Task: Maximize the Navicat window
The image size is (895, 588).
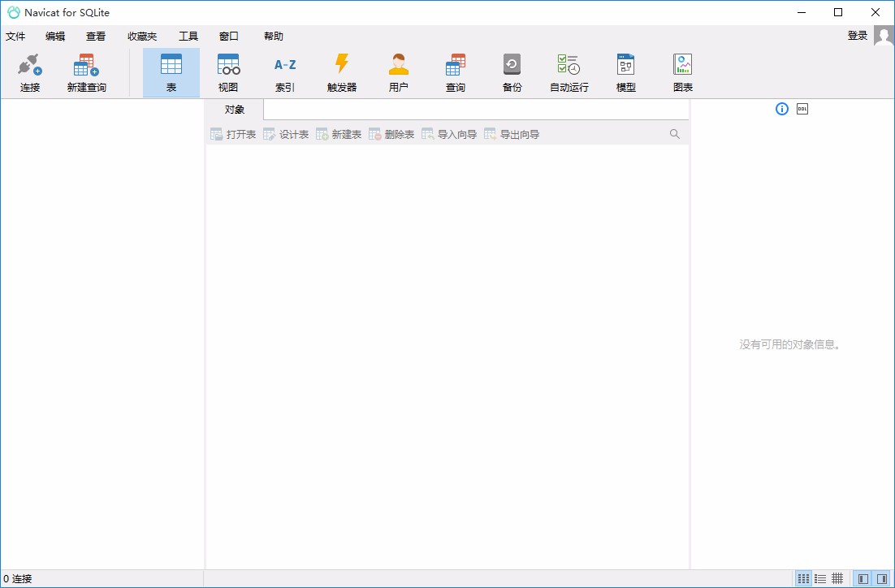Action: 838,12
